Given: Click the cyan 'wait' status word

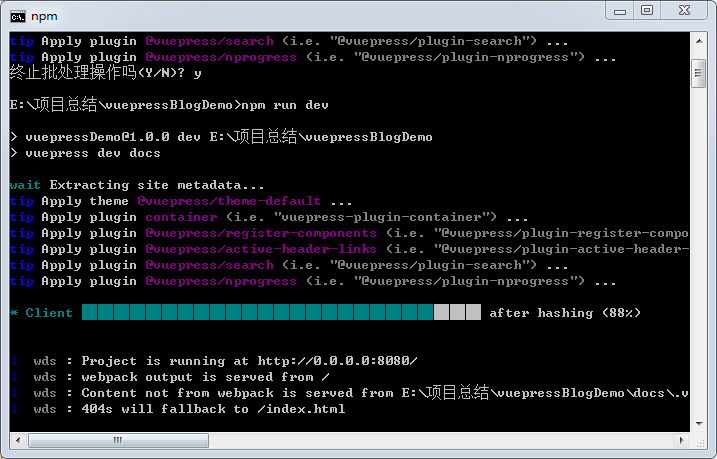Looking at the screenshot, I should click(x=25, y=185).
